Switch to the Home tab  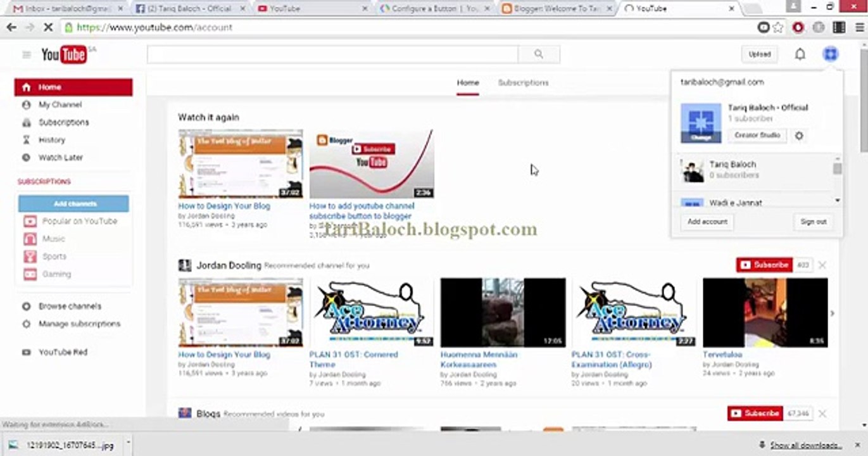[468, 83]
